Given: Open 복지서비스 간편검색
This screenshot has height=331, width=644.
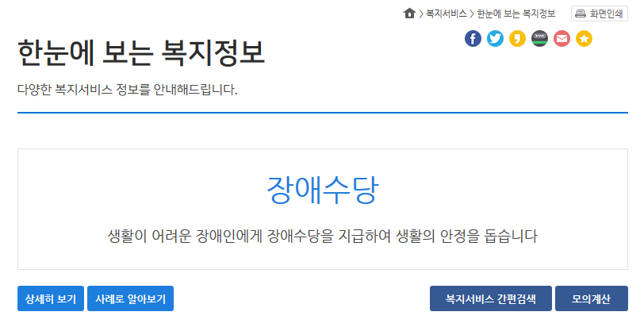Looking at the screenshot, I should [x=490, y=298].
